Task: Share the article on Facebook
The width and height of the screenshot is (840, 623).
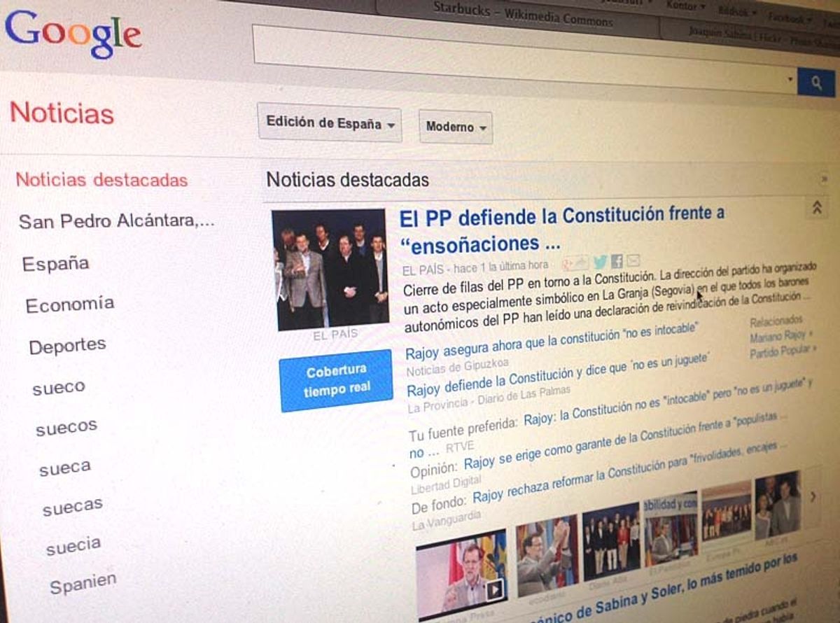Action: pyautogui.click(x=617, y=262)
